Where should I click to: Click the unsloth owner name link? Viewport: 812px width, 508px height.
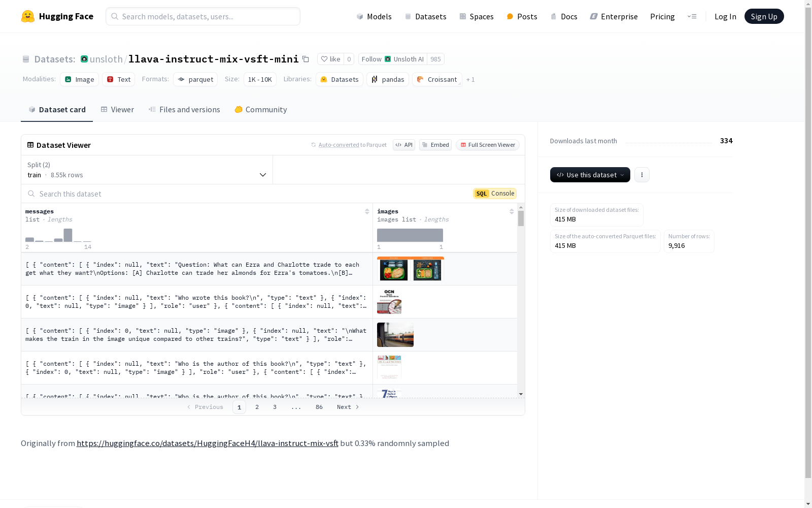106,59
